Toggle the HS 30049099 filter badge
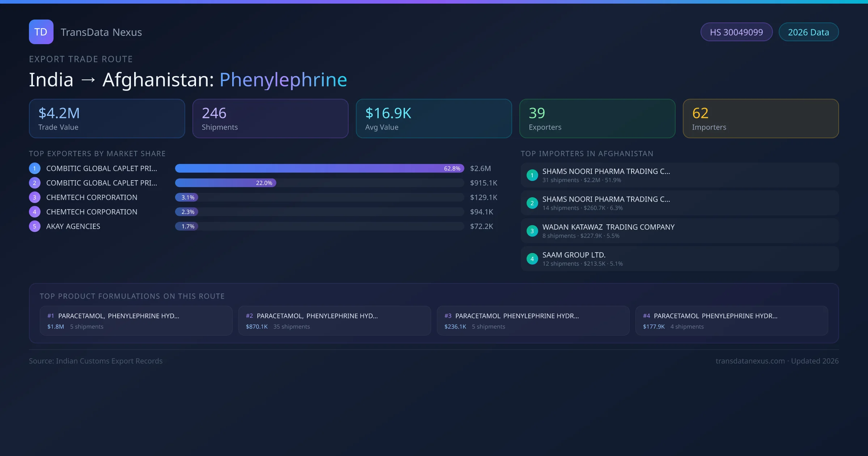868x456 pixels. 736,32
